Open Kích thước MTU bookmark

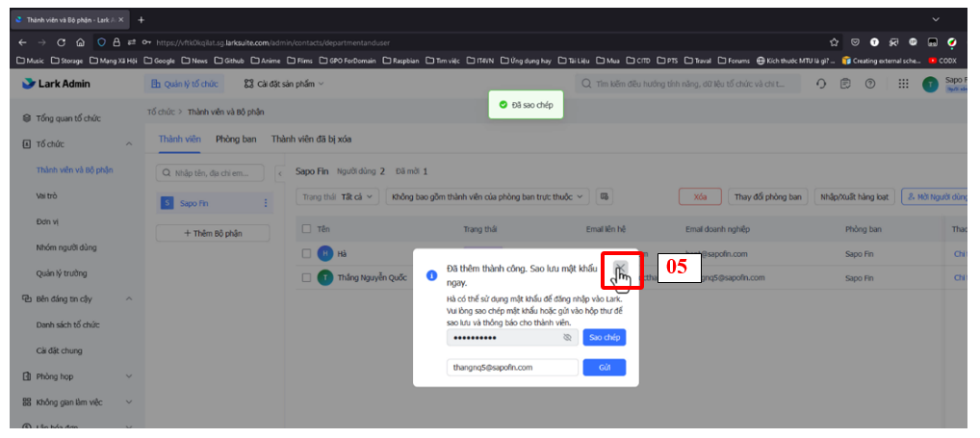coord(795,61)
